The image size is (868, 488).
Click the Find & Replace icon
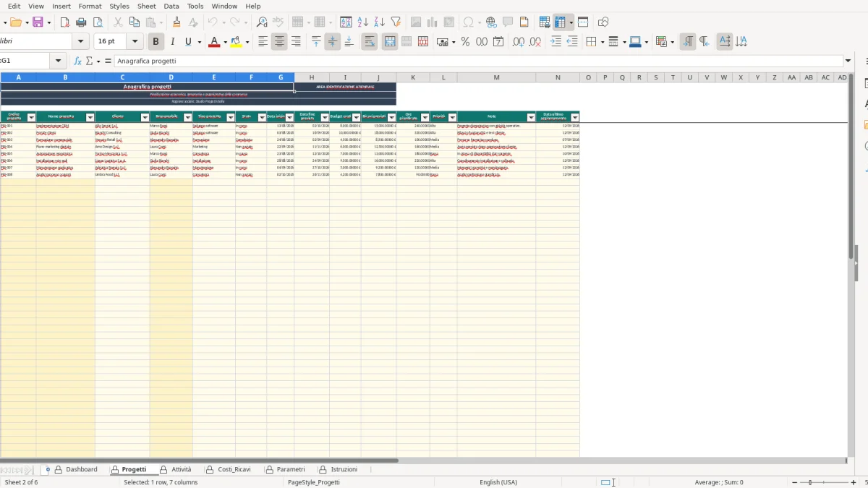262,22
